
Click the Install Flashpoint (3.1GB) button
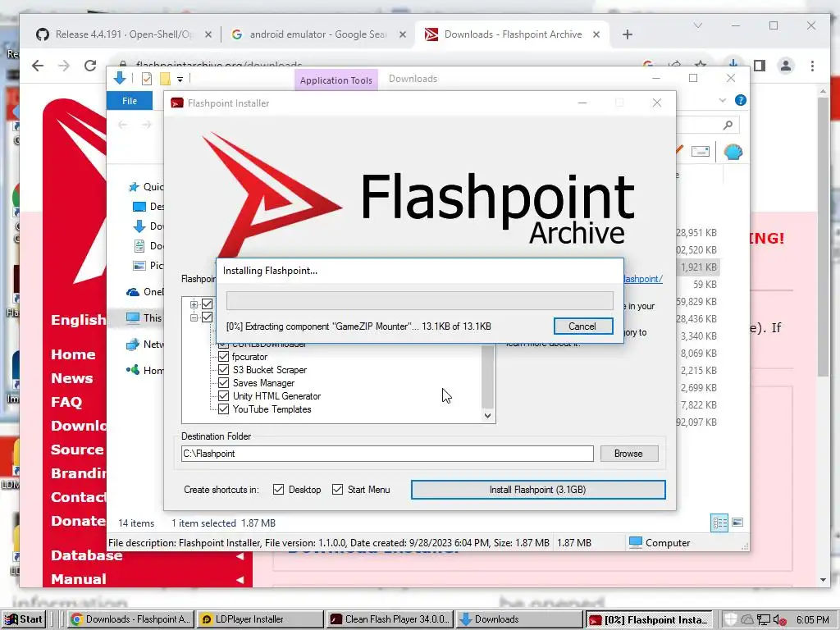pyautogui.click(x=538, y=490)
